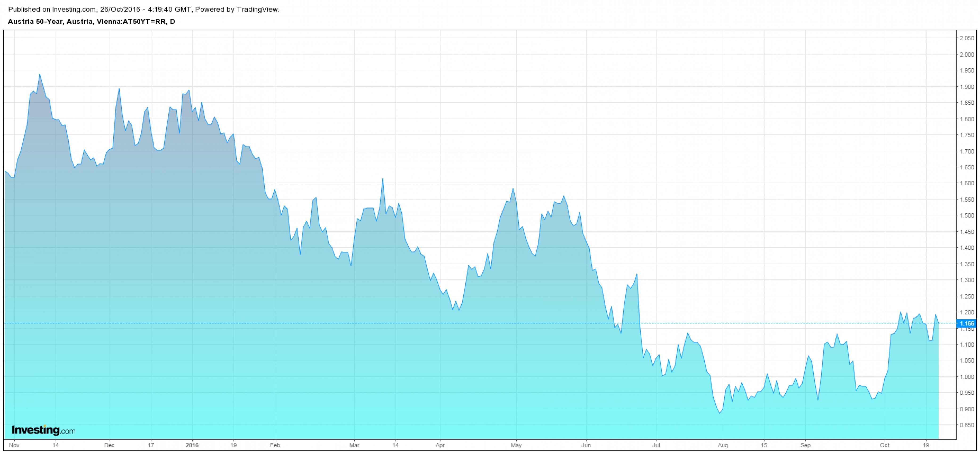Select the Jul label on time axis

(x=656, y=445)
